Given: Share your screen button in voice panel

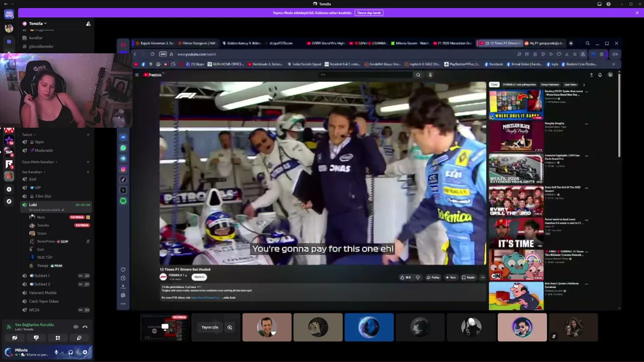Looking at the screenshot, I should (36, 338).
